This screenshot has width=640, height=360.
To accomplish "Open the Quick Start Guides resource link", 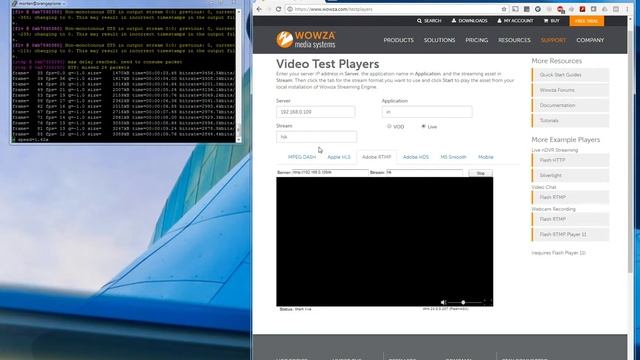I will tap(571, 75).
